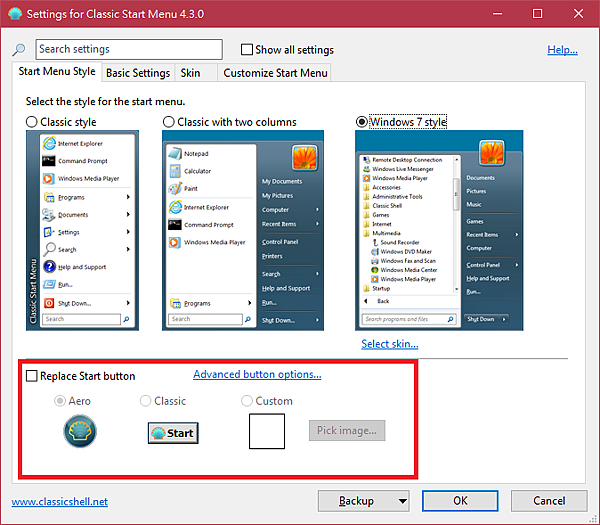Click the Help... link
Image resolution: width=600 pixels, height=525 pixels.
(x=562, y=49)
